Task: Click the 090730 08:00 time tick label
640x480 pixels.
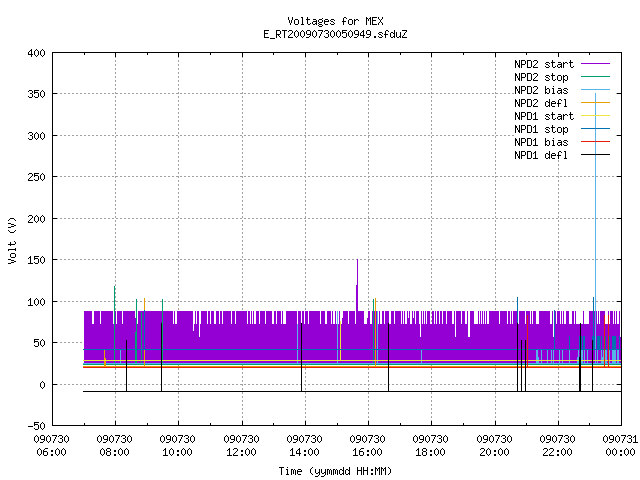Action: 115,446
